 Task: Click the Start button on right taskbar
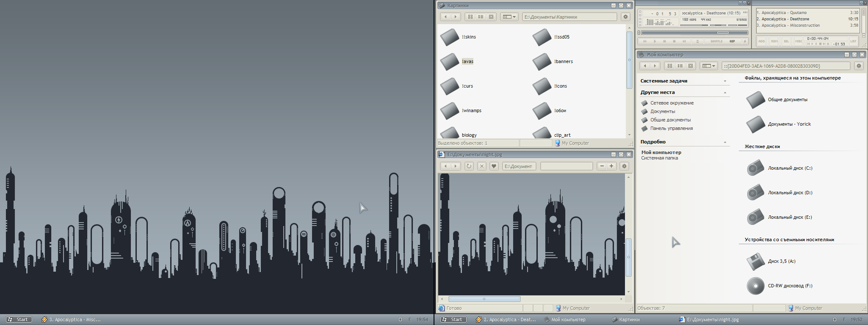click(x=453, y=319)
